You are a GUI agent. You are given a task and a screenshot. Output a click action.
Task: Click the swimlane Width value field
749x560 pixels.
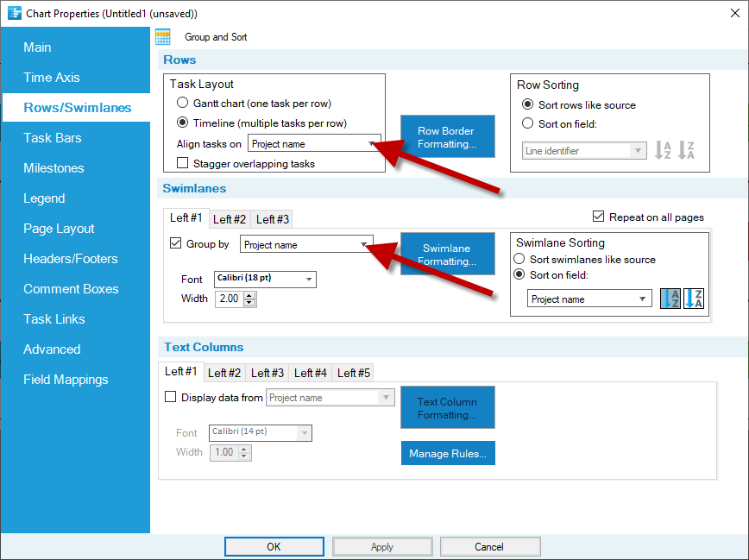[230, 299]
